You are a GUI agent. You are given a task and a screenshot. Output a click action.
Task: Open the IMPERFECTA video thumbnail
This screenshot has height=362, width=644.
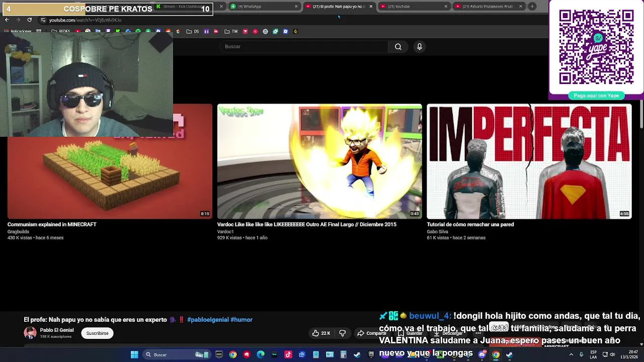(529, 161)
